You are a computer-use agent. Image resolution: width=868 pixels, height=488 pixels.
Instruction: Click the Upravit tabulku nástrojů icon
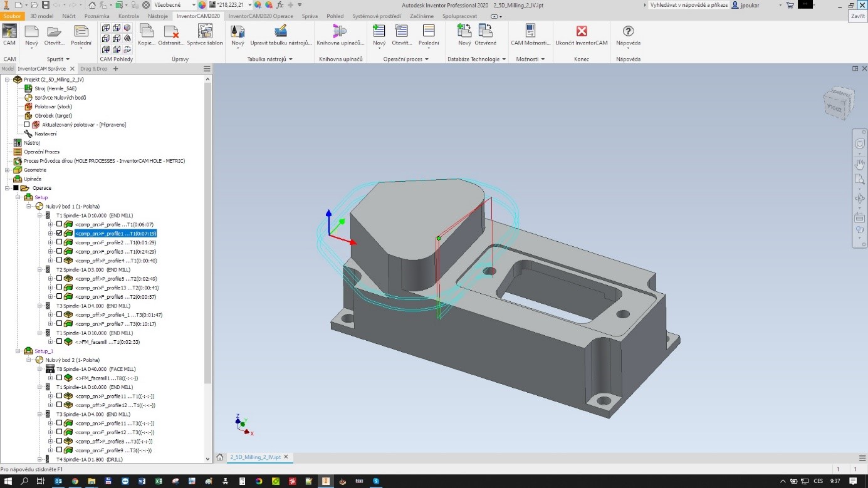[281, 32]
